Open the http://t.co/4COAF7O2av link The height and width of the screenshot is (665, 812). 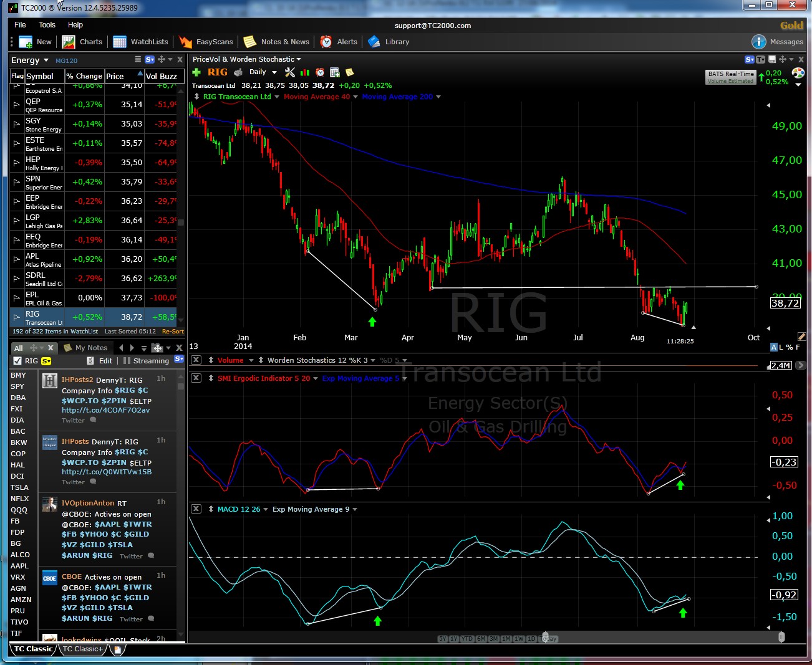point(105,410)
